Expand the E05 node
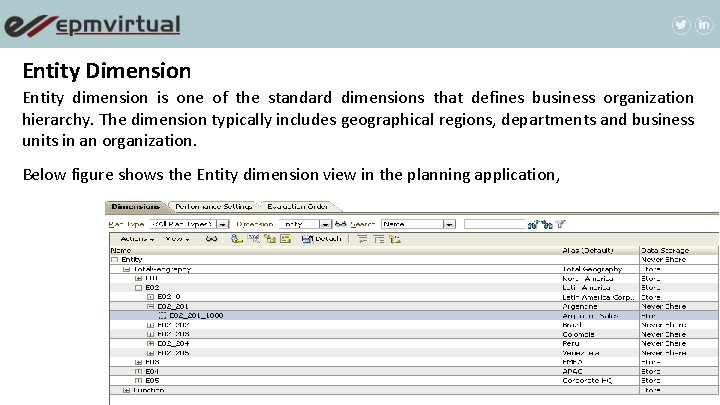This screenshot has width=720, height=405. click(138, 381)
